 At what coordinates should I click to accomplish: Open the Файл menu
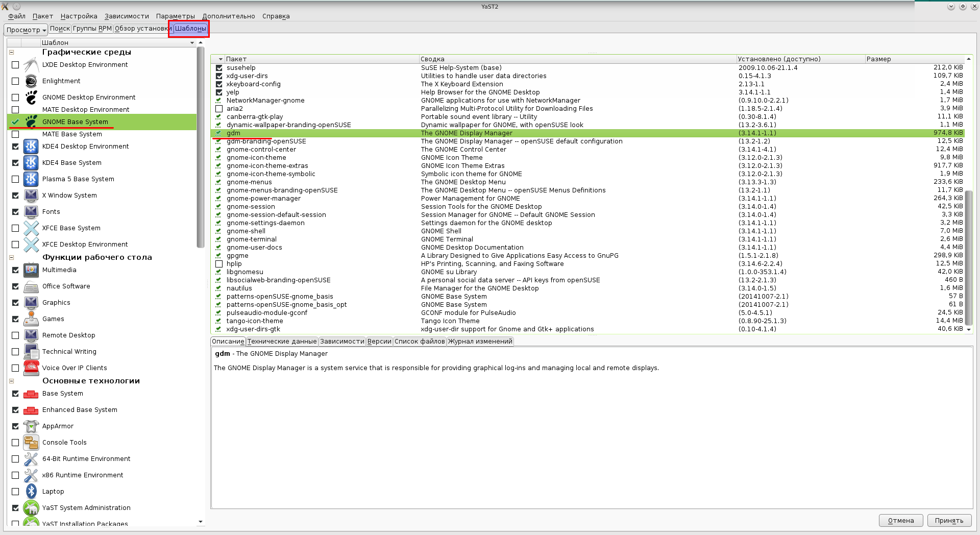click(17, 16)
